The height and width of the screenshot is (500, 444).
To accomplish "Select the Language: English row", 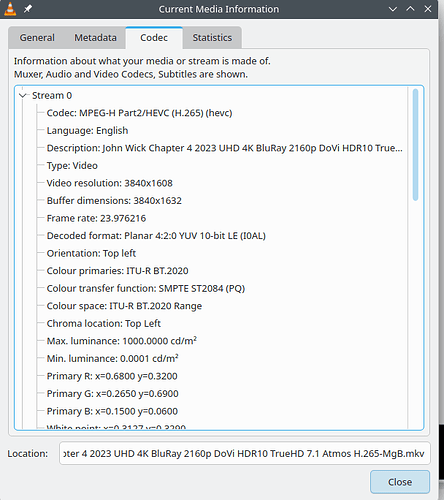I will [87, 131].
